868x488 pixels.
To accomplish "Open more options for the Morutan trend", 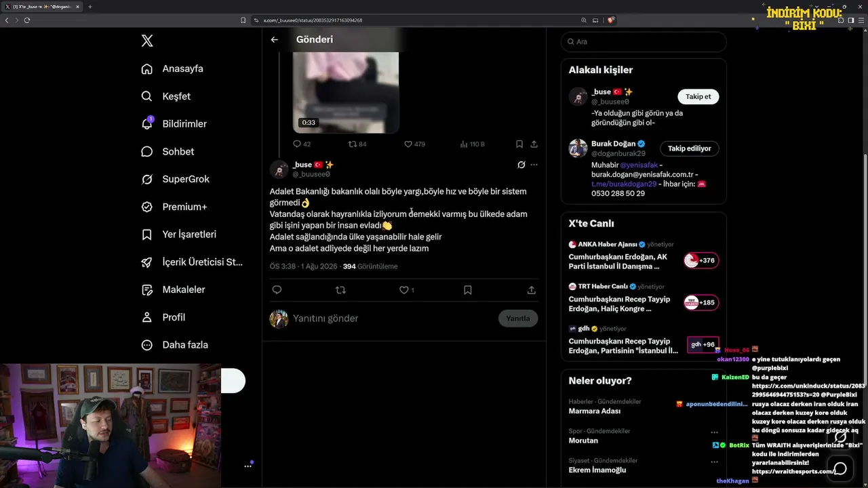I will 714,432.
